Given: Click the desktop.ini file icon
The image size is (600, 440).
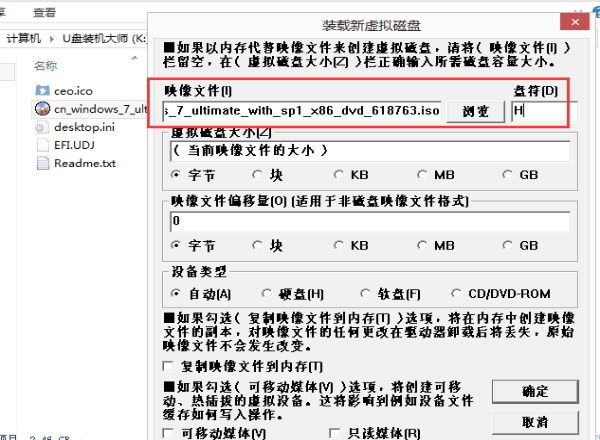Looking at the screenshot, I should [42, 127].
